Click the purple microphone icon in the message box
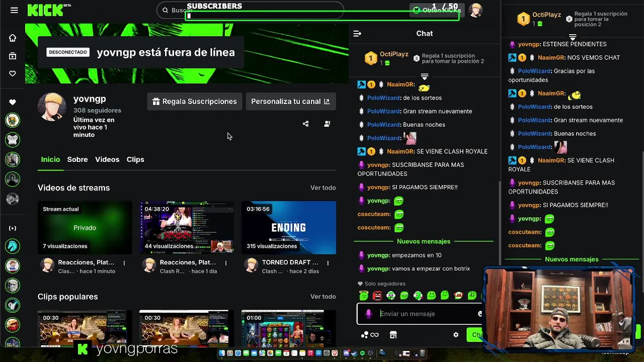 click(368, 314)
